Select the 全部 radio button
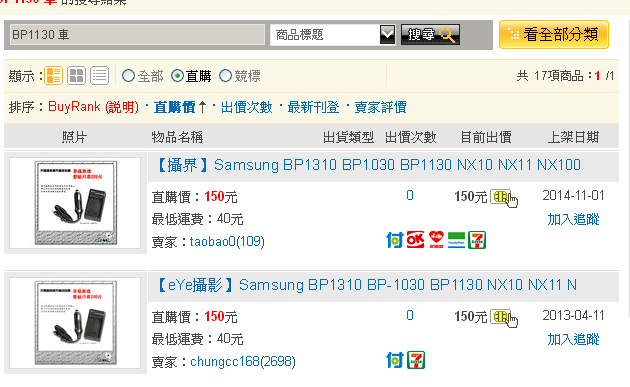This screenshot has height=387, width=630. (128, 76)
